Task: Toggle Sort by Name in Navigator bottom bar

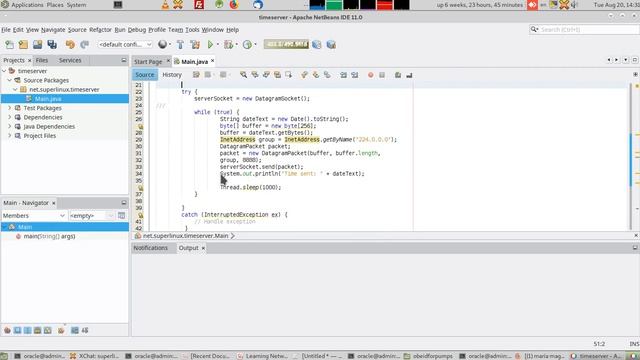Action: [75, 330]
